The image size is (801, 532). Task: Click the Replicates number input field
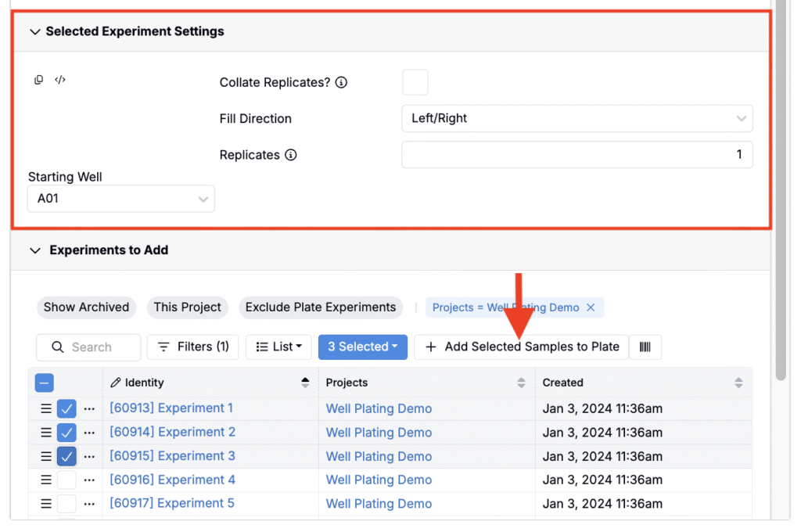(x=577, y=155)
